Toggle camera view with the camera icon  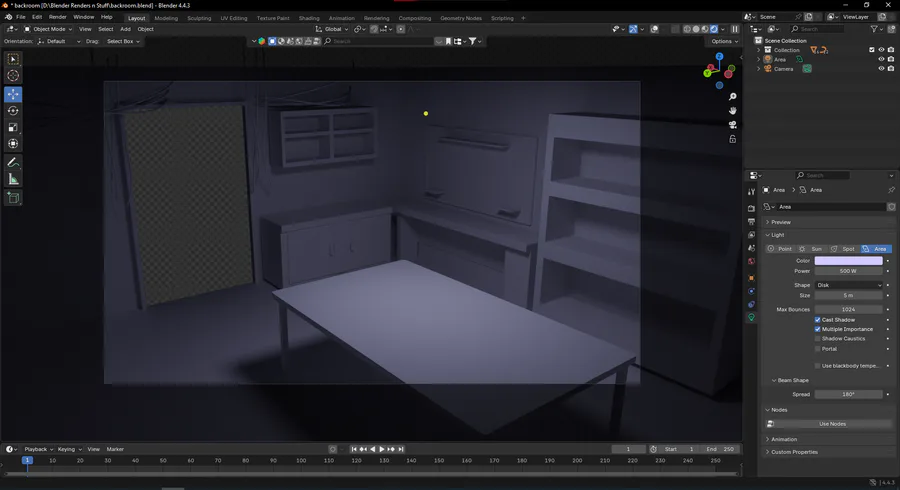tap(732, 125)
